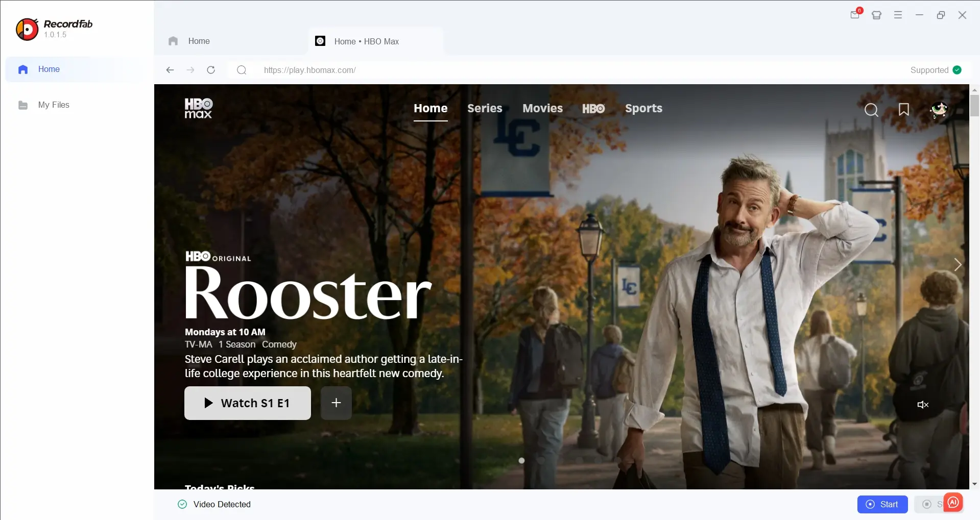Click the RecordFab logo

click(27, 29)
